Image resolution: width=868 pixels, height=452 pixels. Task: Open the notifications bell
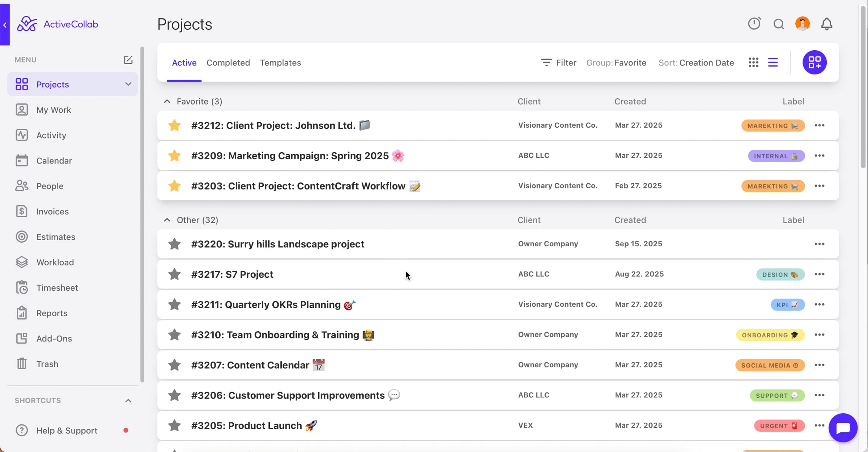[x=827, y=24]
